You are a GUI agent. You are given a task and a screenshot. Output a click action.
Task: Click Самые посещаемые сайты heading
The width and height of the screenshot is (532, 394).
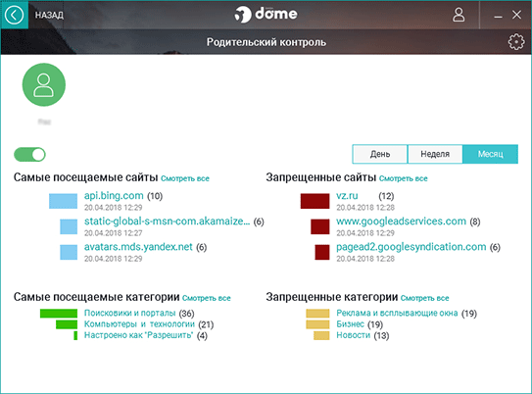86,177
